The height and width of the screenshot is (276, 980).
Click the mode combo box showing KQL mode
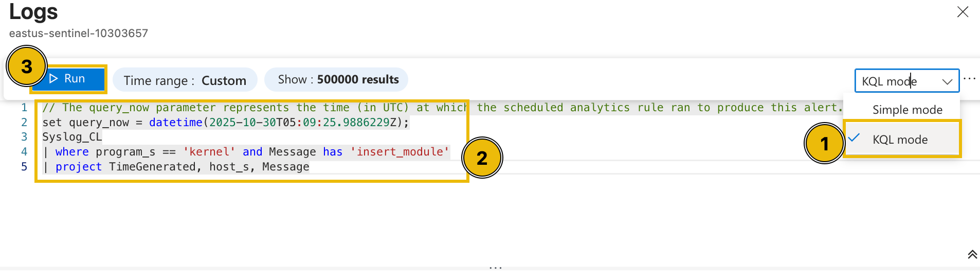tap(897, 81)
